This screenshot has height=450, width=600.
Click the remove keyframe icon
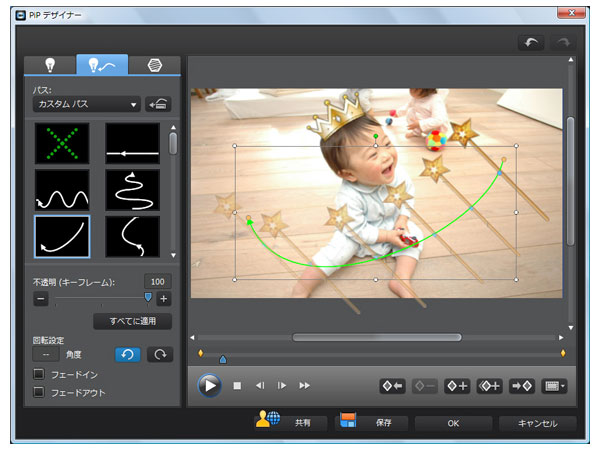click(425, 386)
